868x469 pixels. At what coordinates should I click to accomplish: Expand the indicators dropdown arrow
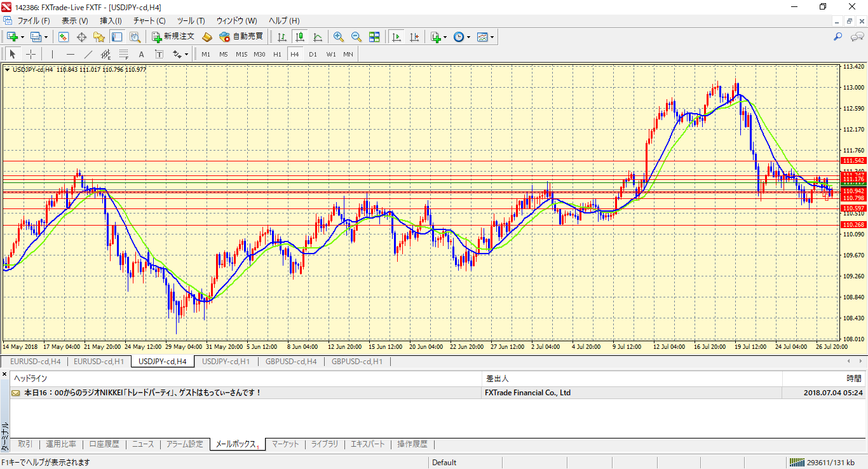(x=445, y=37)
